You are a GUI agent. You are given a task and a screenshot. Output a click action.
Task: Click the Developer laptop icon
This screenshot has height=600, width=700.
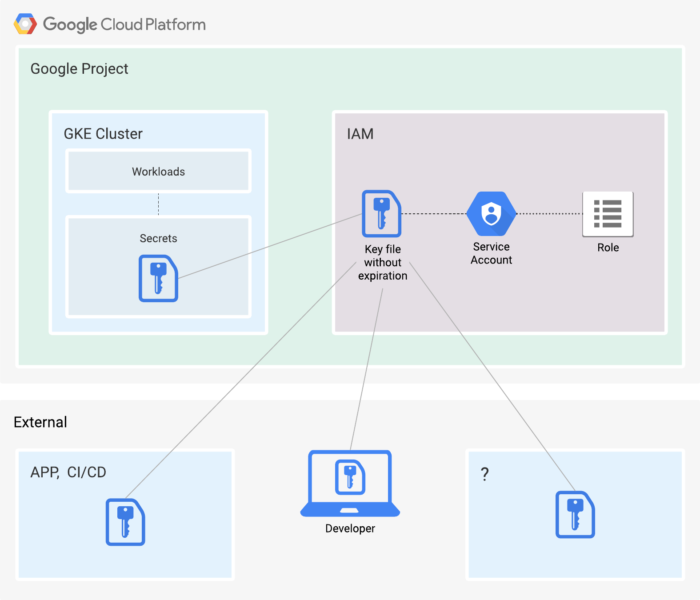(350, 484)
